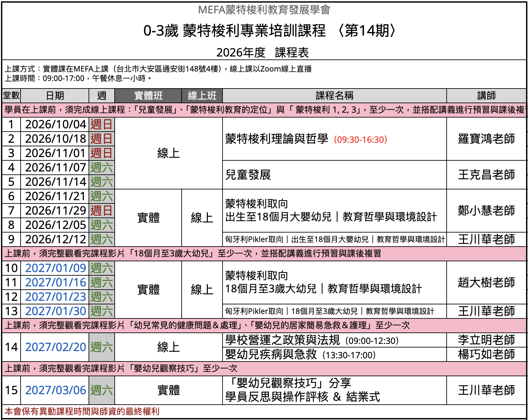Click 學校營運之政策與法規 course text
Image resolution: width=528 pixels, height=420 pixels.
pyautogui.click(x=282, y=340)
